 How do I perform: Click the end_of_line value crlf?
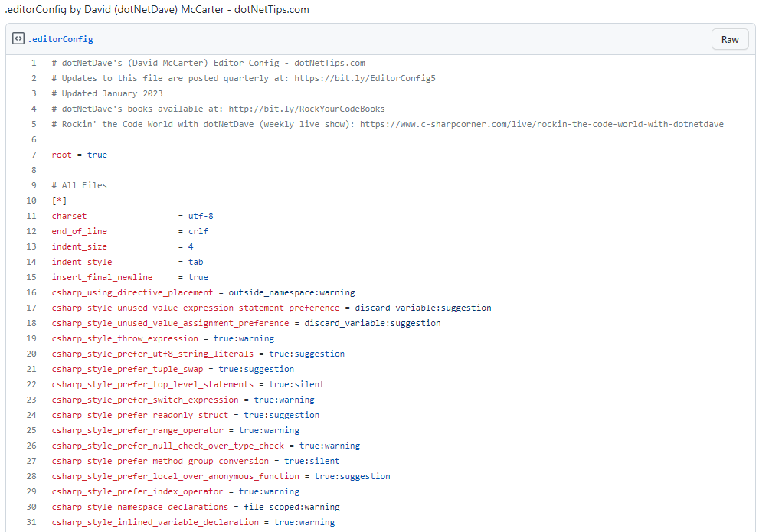(198, 230)
